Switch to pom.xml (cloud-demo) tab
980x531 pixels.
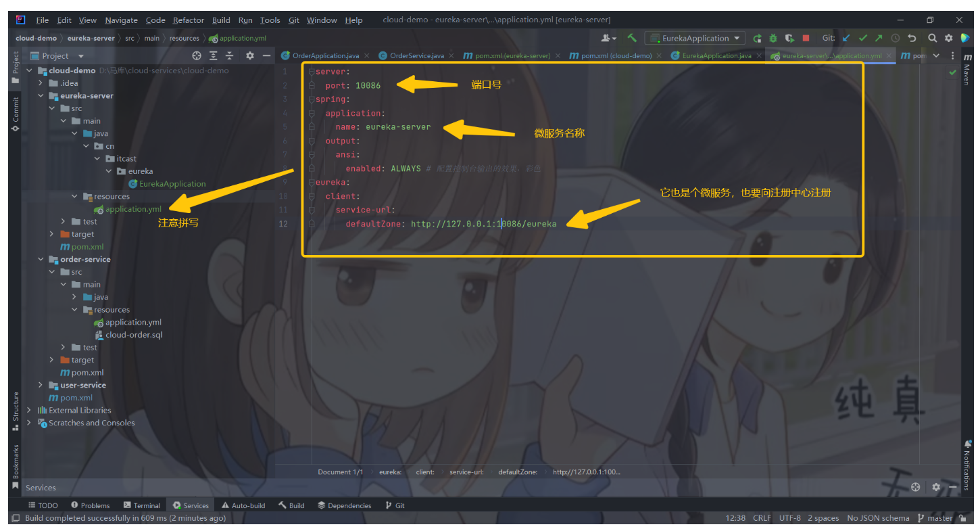616,55
